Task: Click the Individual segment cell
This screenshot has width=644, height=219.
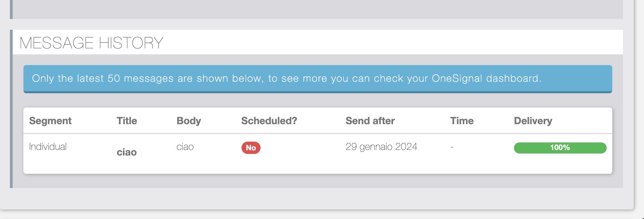Action: click(x=48, y=147)
